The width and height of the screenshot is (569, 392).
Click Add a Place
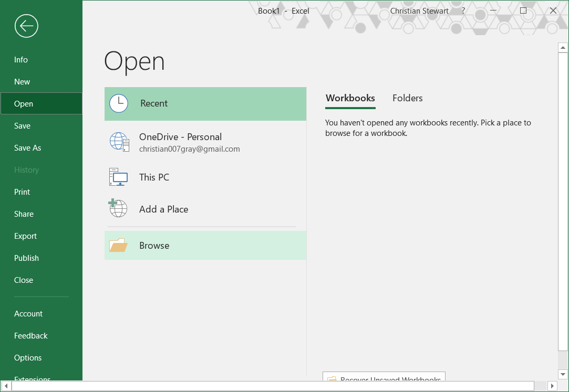tap(205, 209)
